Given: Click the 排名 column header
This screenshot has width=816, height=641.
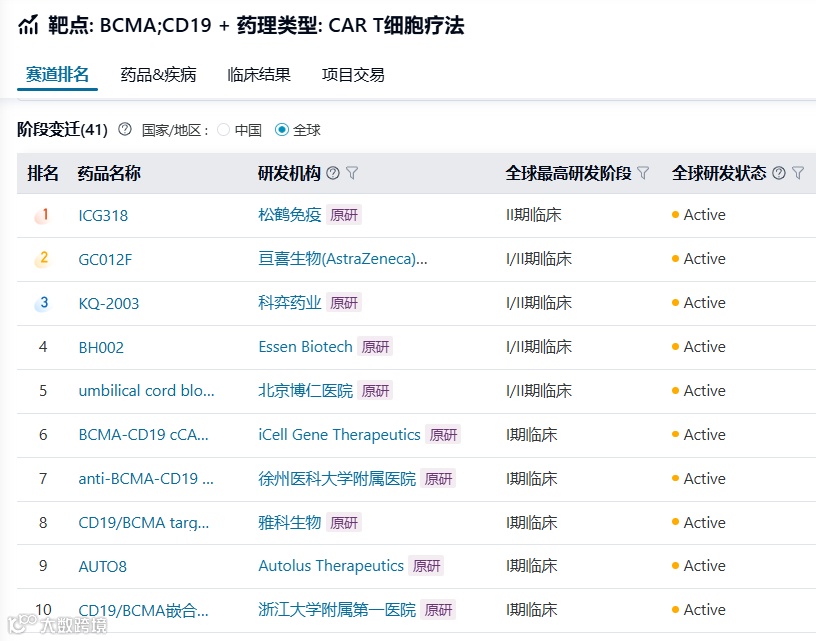Looking at the screenshot, I should click(x=43, y=173).
